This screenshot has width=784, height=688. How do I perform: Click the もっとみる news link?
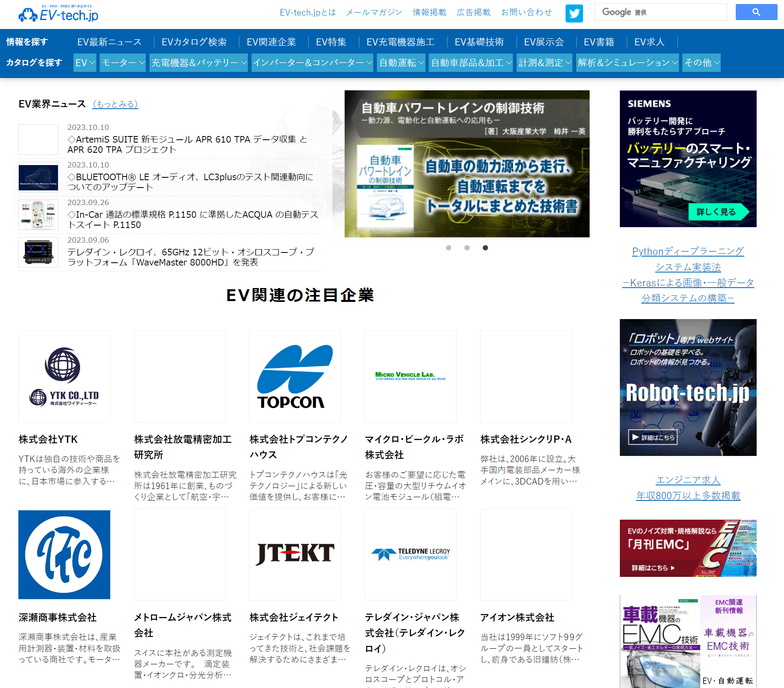[115, 104]
